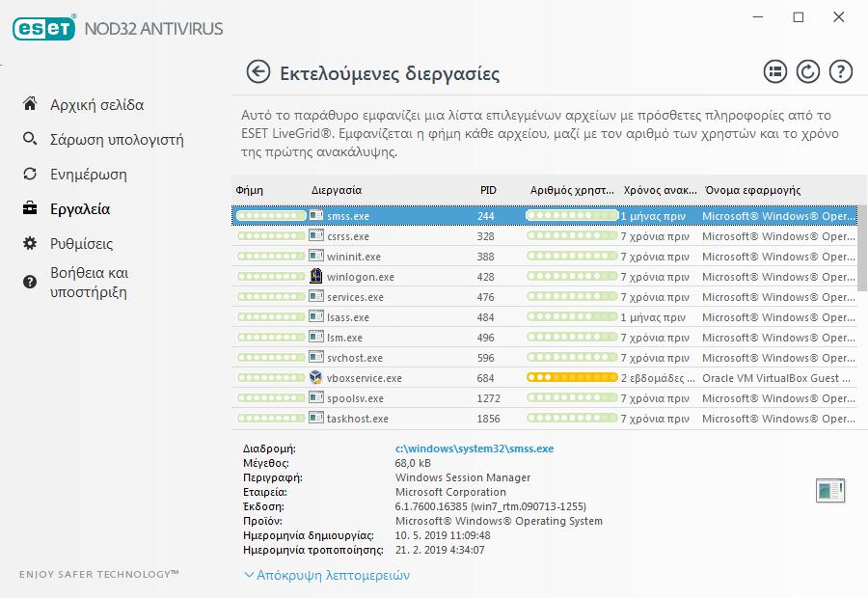Click the size value 68,0 kB
This screenshot has width=868, height=598.
(413, 463)
